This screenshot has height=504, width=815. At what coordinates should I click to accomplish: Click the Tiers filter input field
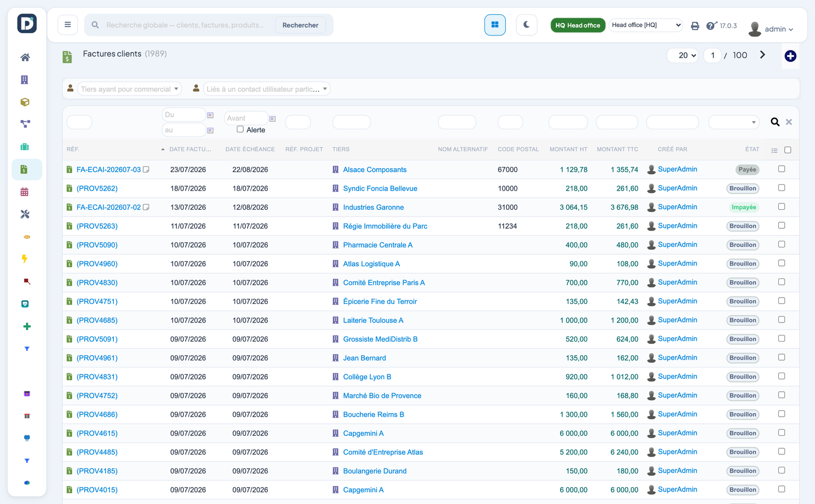click(351, 122)
